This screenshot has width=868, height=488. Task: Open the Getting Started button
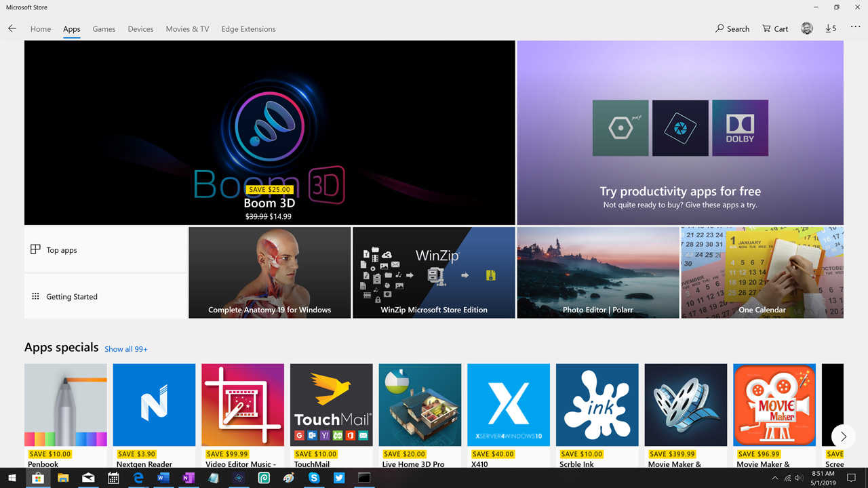[105, 297]
